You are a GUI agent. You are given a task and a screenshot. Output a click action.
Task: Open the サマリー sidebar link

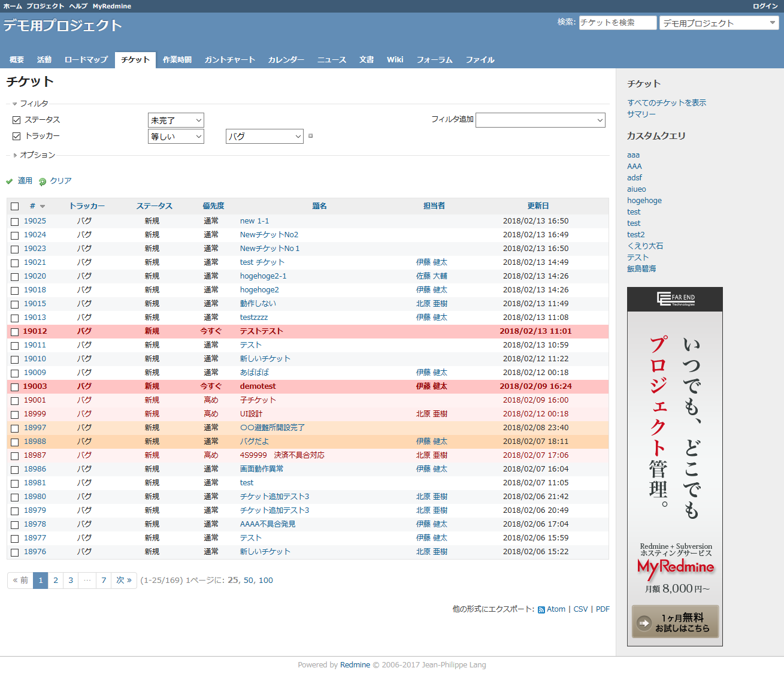(641, 114)
